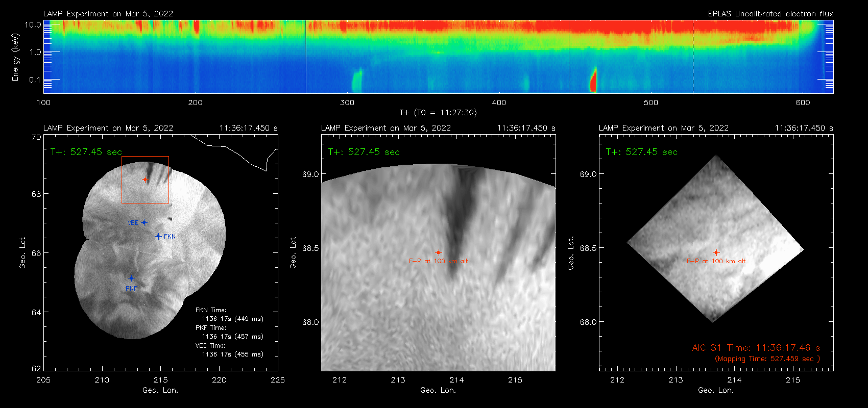The image size is (868, 408).
Task: Click the '1136 17s (449 ms)' value
Action: (233, 319)
